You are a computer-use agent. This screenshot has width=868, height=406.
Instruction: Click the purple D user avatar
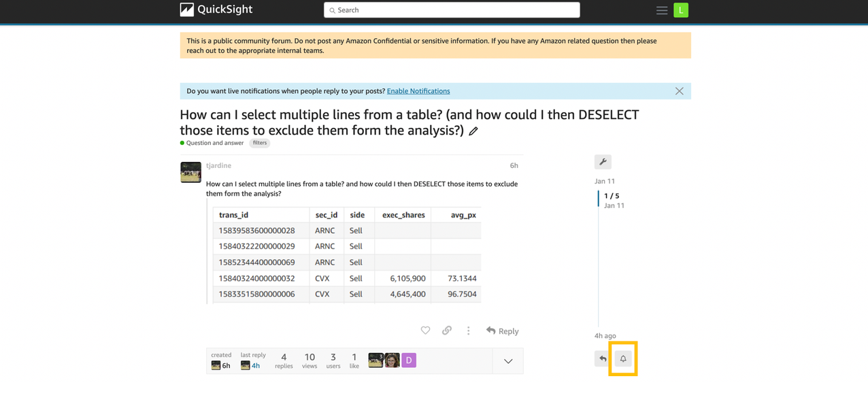pyautogui.click(x=408, y=360)
